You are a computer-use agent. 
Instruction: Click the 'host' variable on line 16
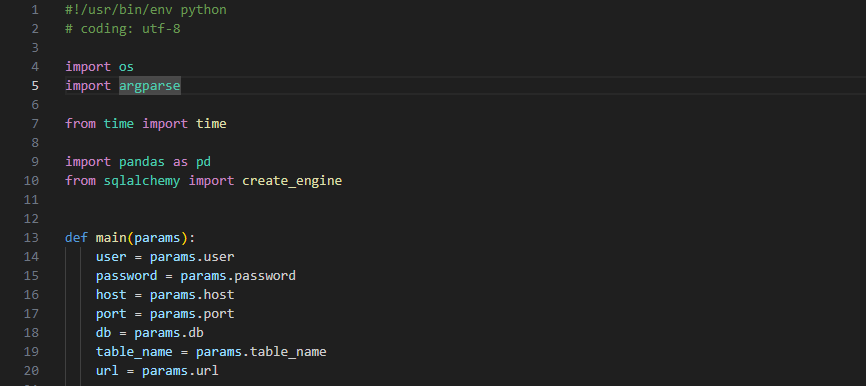click(111, 295)
